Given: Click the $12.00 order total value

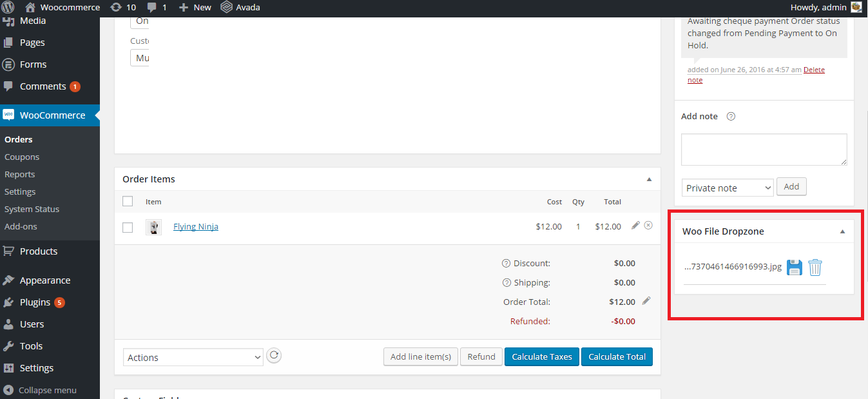Looking at the screenshot, I should (622, 302).
